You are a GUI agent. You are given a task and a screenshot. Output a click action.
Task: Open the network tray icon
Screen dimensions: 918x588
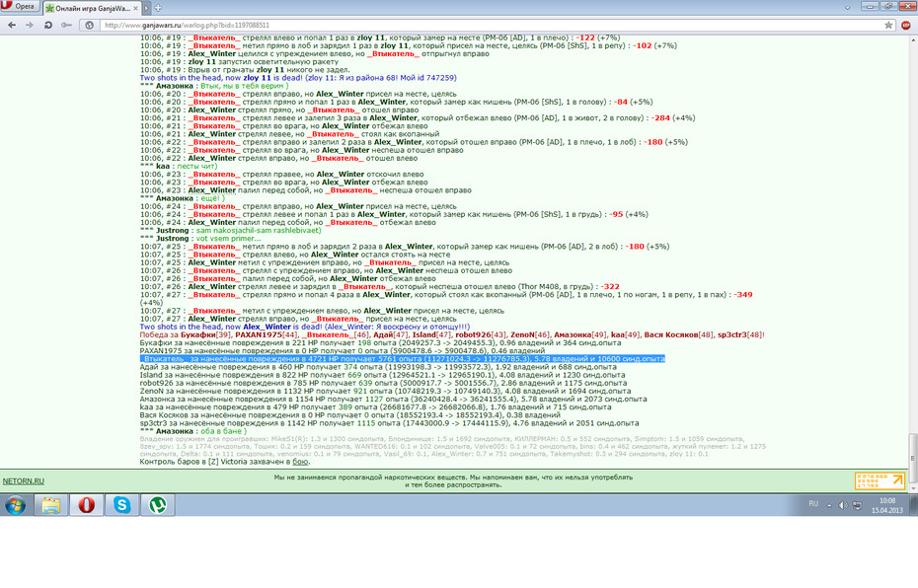point(857,505)
